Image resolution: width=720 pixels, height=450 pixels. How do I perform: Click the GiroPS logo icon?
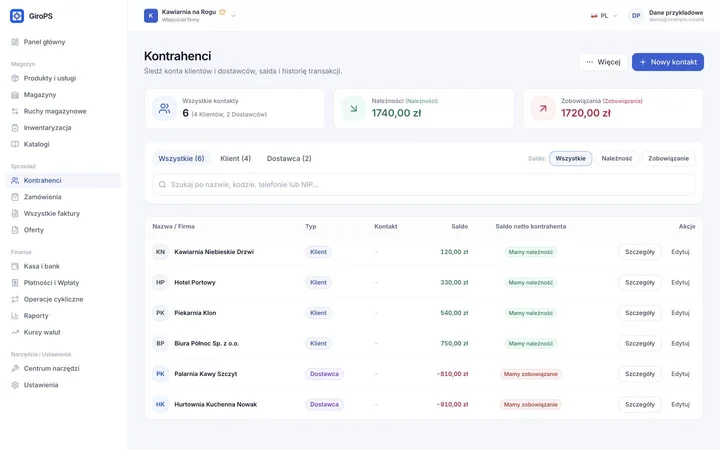(17, 16)
